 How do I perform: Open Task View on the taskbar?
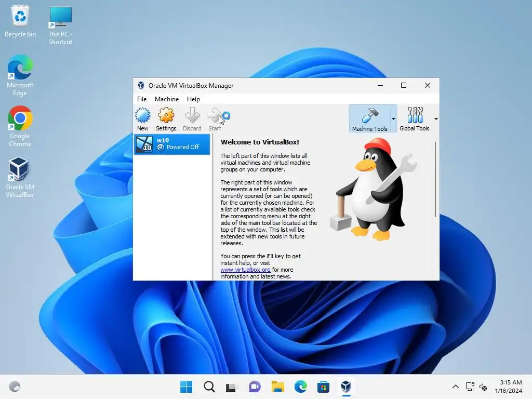click(x=231, y=387)
